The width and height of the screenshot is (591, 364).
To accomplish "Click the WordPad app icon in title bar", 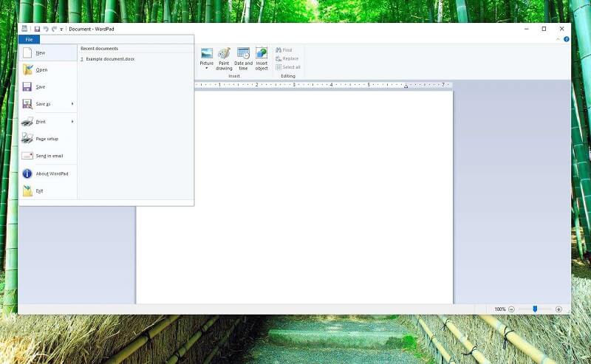I will point(24,29).
